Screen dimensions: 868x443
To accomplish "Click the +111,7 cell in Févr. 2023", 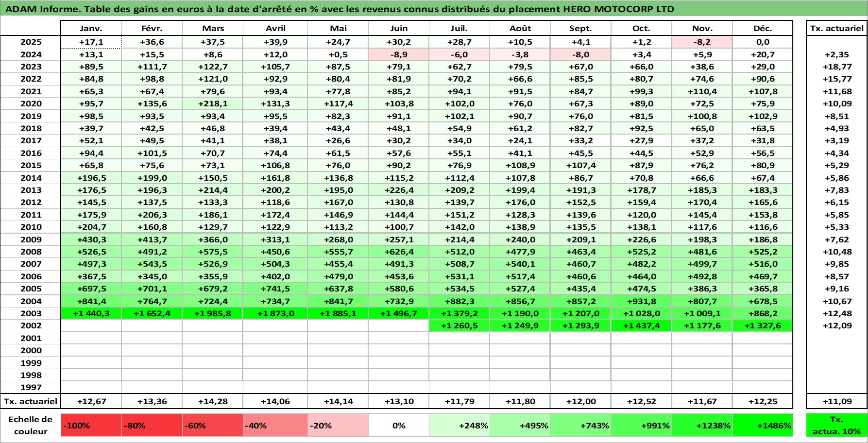I will pyautogui.click(x=152, y=67).
